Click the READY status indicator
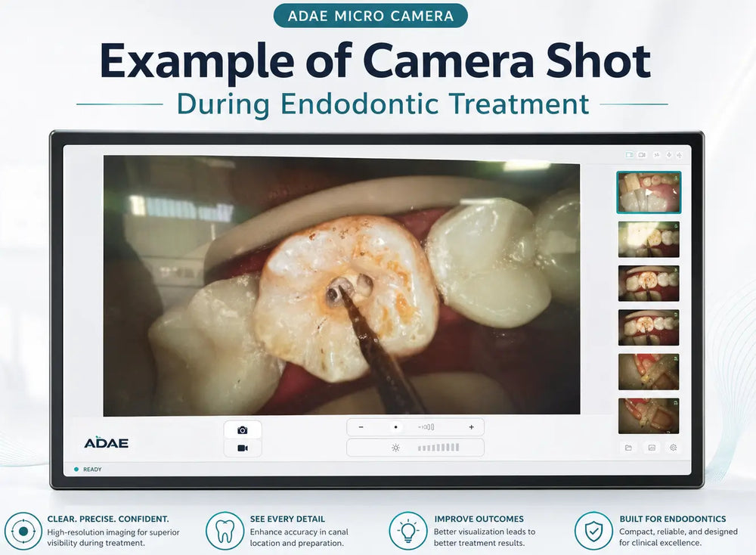Screen dimensions: 756x555 [x=88, y=469]
